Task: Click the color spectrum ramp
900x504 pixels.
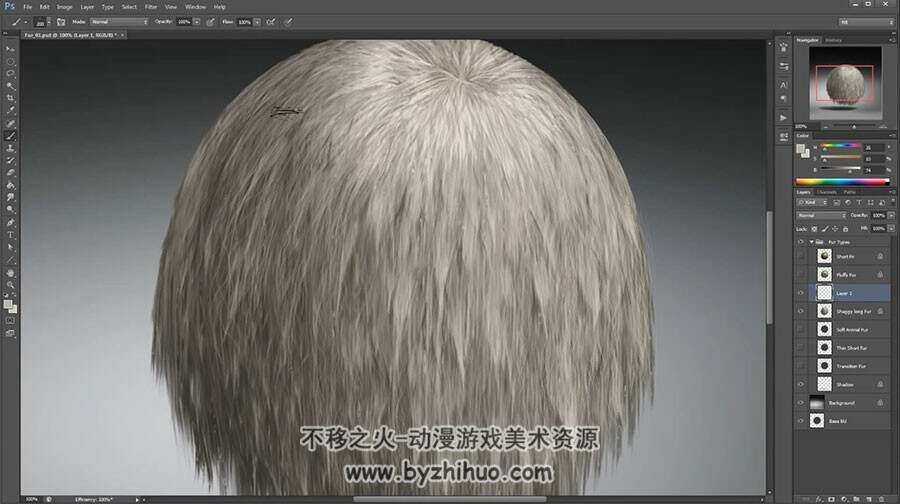Action: (842, 182)
